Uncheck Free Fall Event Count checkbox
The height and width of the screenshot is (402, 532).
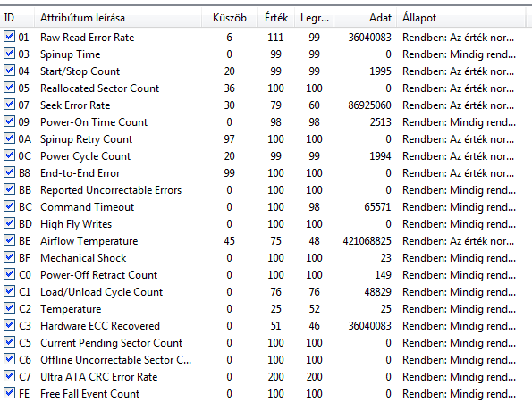tap(9, 392)
